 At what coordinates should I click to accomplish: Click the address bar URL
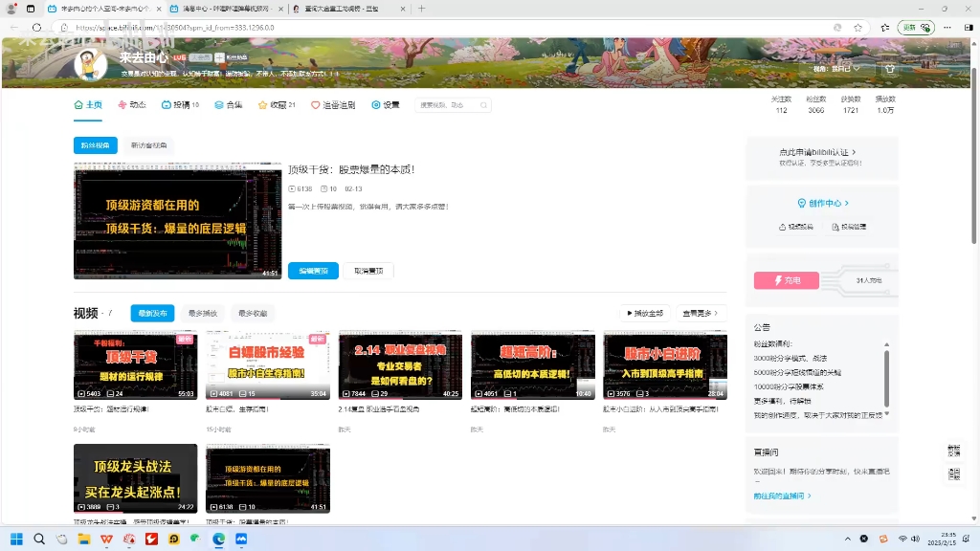(x=175, y=28)
